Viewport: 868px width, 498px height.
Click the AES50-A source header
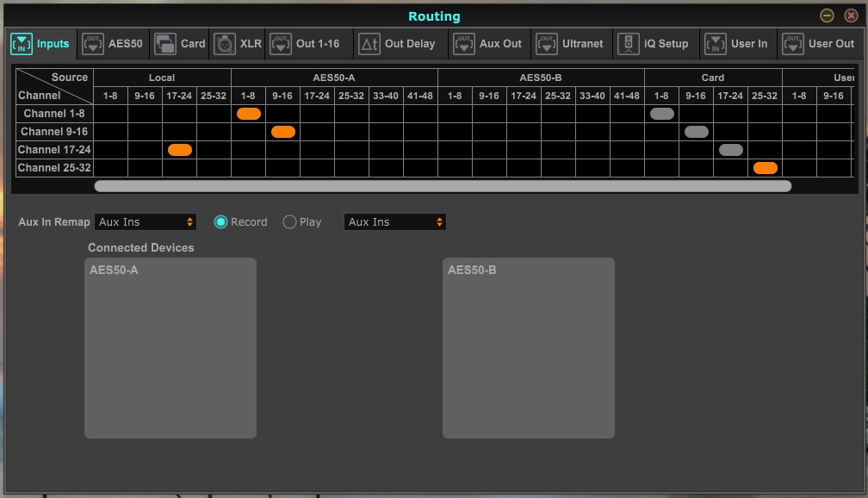coord(334,78)
